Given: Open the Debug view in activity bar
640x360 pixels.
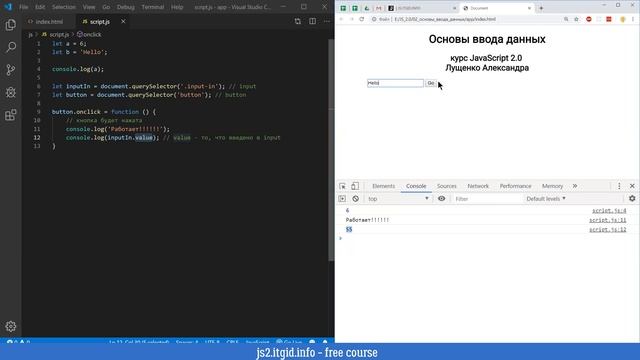Looking at the screenshot, I should pyautogui.click(x=11, y=92).
